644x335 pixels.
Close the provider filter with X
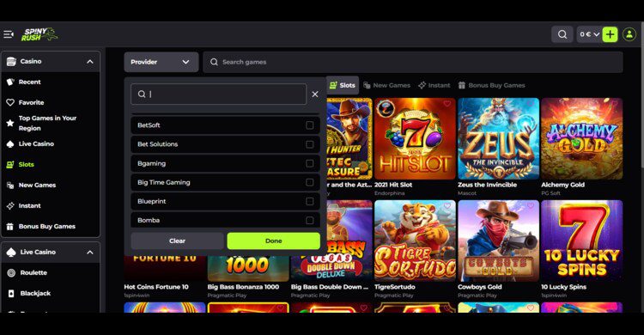click(x=315, y=94)
